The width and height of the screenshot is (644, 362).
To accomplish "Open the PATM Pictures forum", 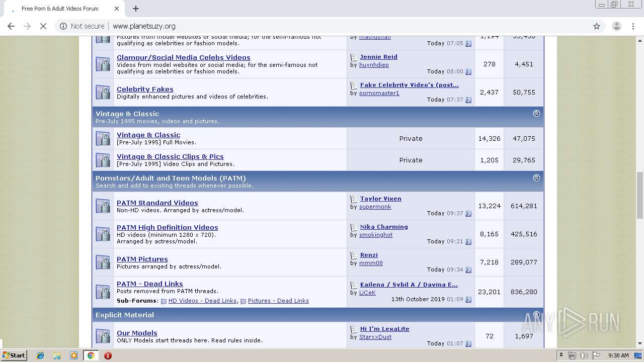I will pos(142,259).
